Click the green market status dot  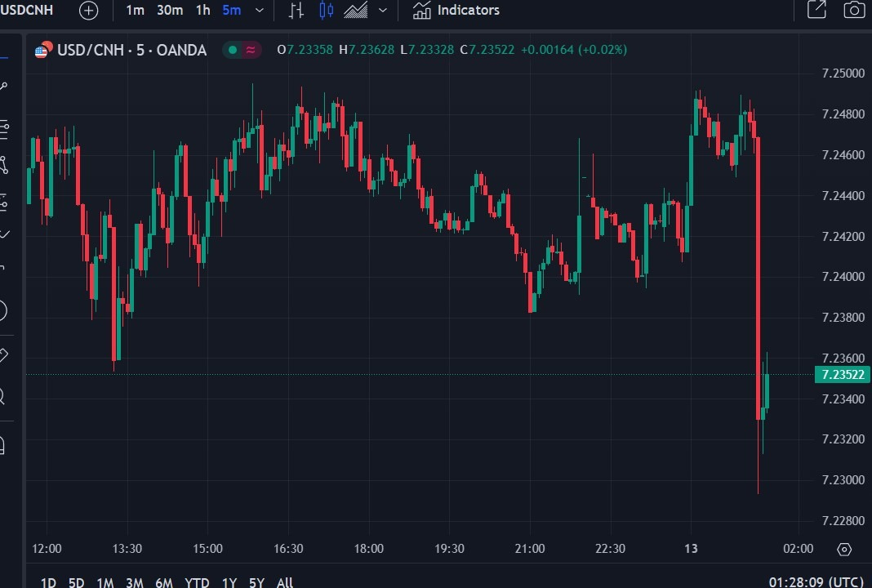(233, 50)
